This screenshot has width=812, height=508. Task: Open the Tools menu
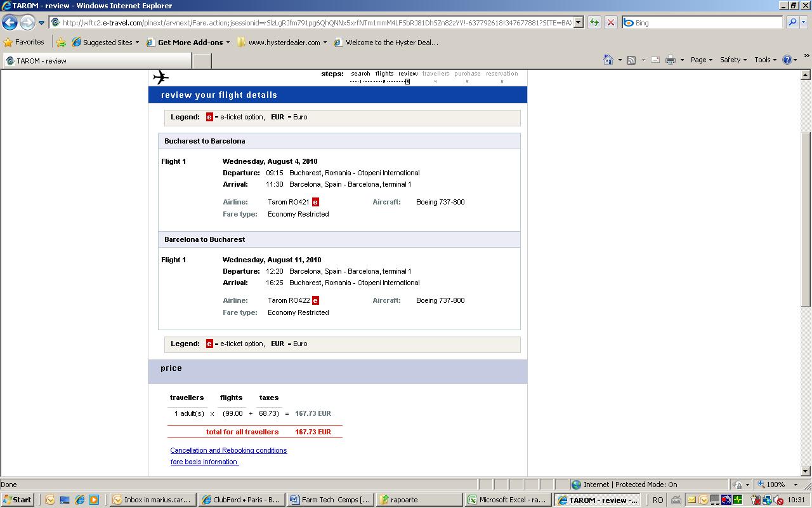765,60
